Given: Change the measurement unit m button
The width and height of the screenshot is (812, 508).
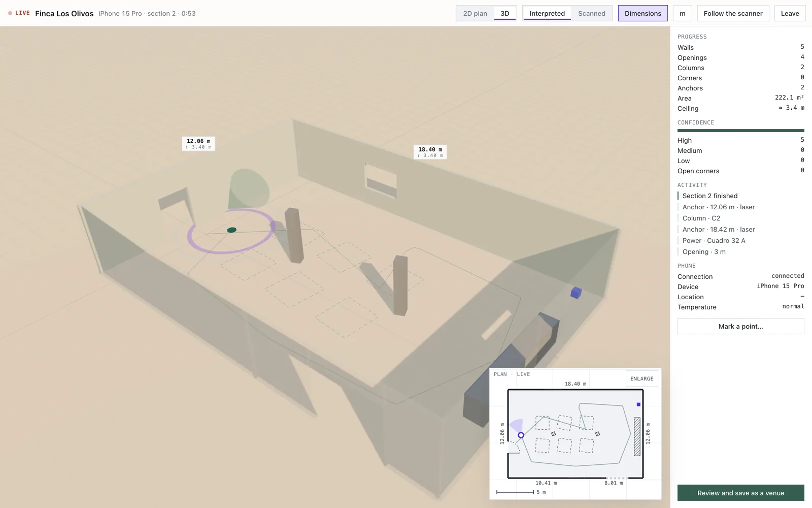Looking at the screenshot, I should [x=683, y=13].
